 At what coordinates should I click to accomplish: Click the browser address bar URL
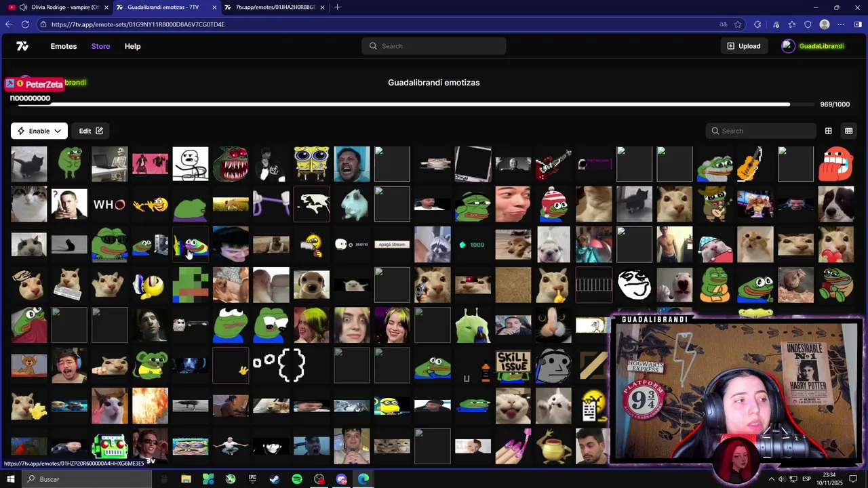pos(138,24)
